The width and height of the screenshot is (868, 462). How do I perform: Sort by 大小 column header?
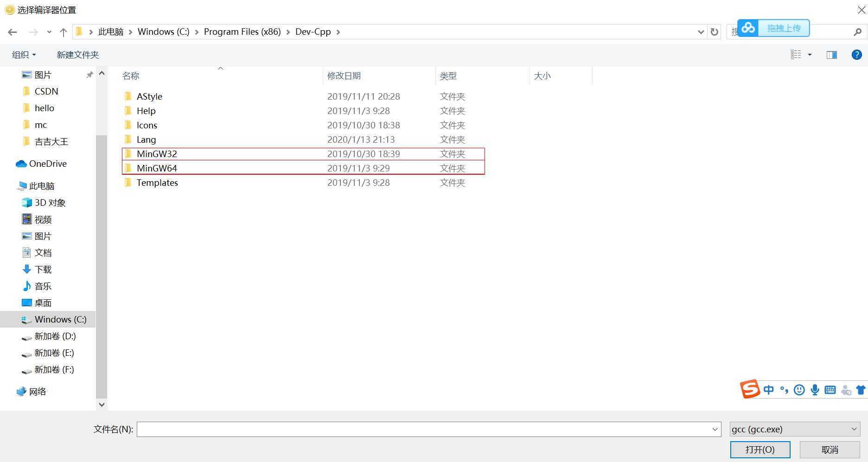542,76
